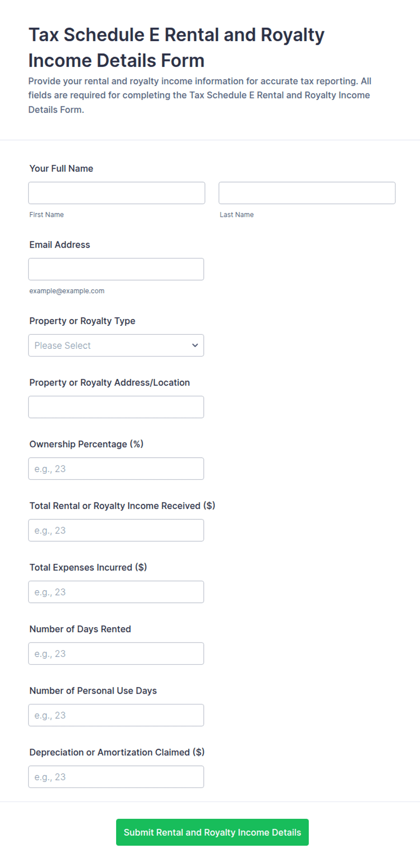Click Total Rental or Royalty Income field
This screenshot has width=420, height=868.
pyautogui.click(x=116, y=530)
